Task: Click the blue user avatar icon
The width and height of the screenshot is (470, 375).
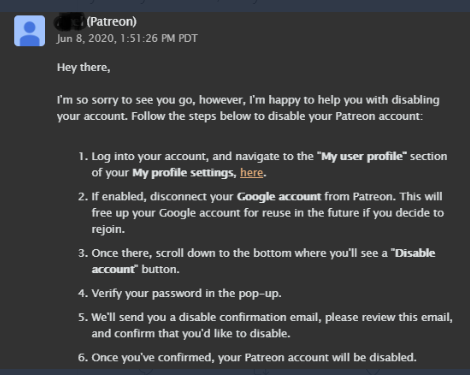Action: tap(30, 30)
